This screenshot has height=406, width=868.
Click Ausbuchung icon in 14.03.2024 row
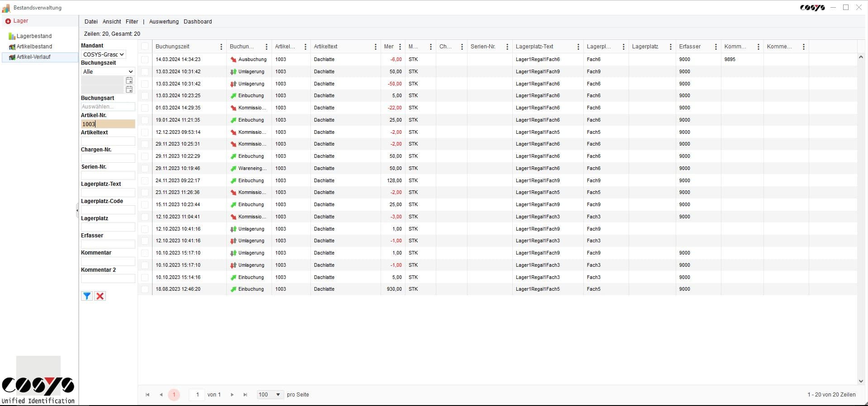(x=234, y=60)
